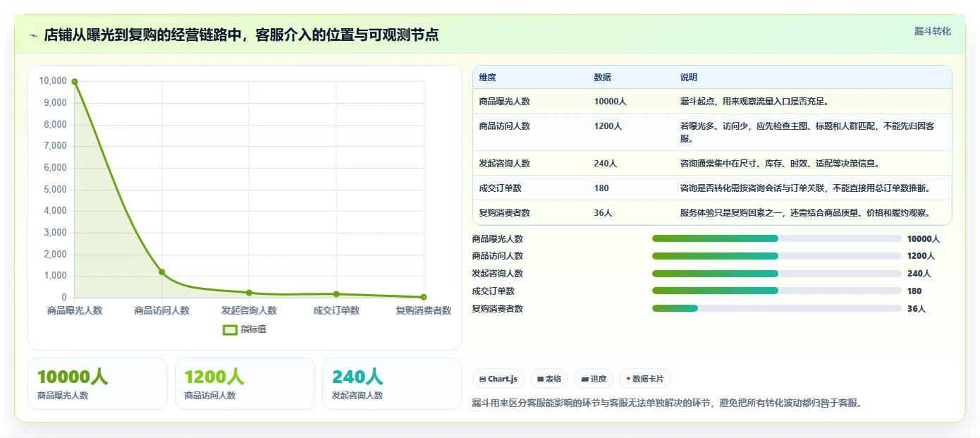The image size is (980, 438).
Task: Click the 36人 value next to the progress bar
Action: 917,309
